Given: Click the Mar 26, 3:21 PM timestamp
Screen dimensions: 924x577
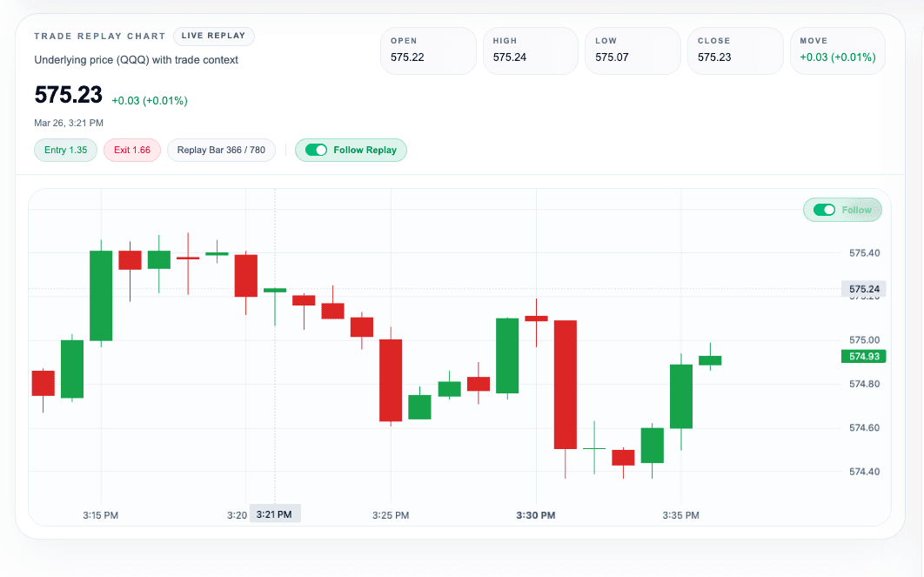Looking at the screenshot, I should click(69, 124).
